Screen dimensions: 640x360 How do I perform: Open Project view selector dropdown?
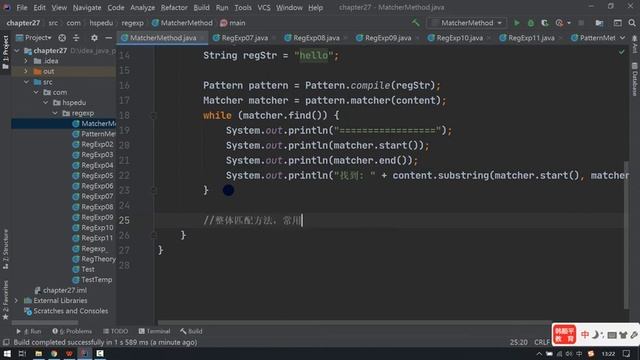coord(33,38)
